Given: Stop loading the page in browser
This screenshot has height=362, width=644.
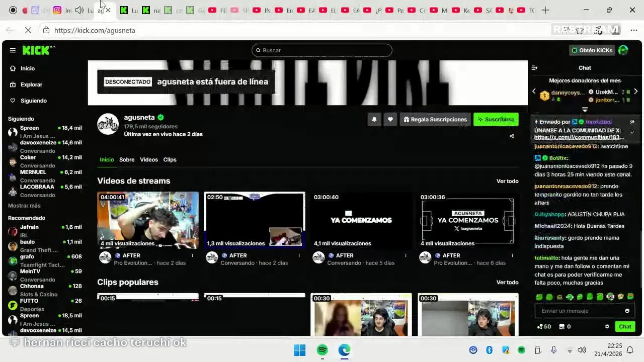Looking at the screenshot, I should (28, 30).
